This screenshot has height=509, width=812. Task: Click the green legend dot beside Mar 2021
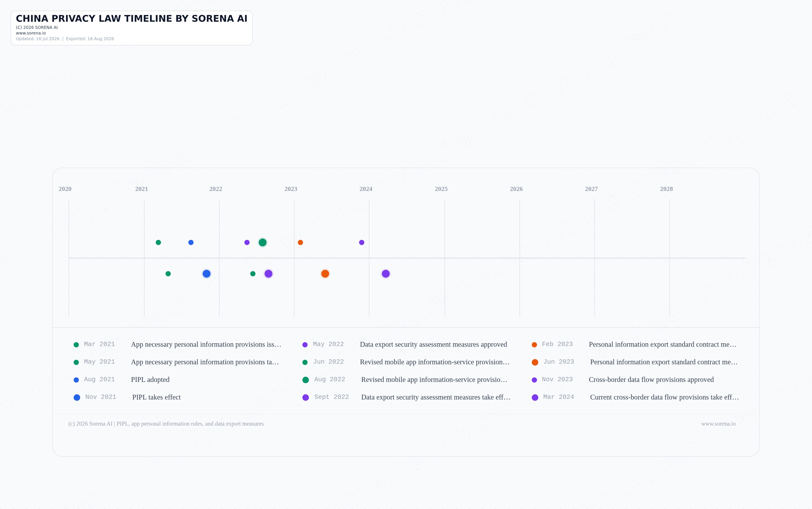coord(76,345)
